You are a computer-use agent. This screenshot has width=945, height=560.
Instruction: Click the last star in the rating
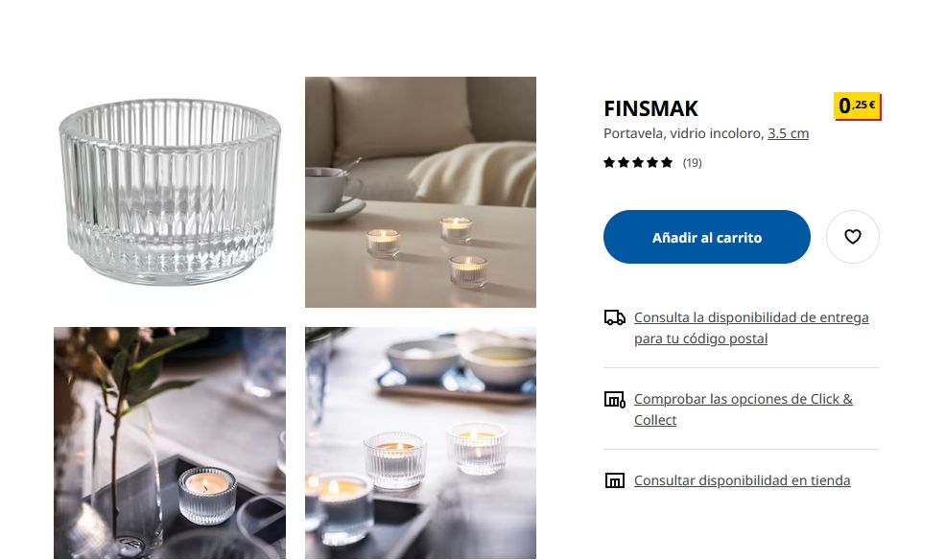point(667,163)
